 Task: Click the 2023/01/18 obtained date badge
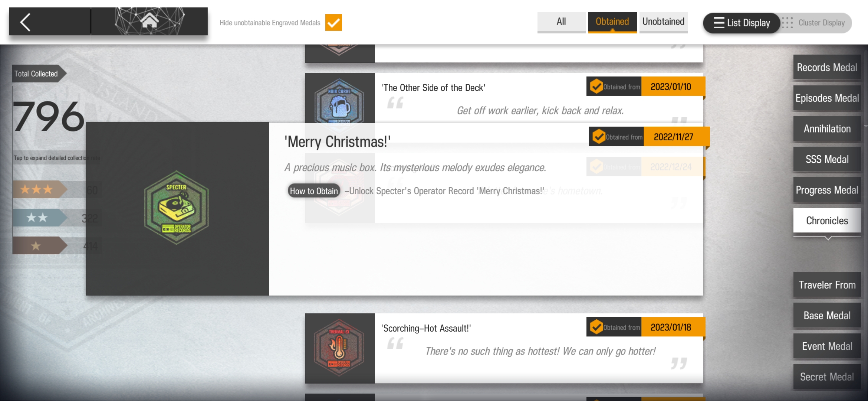pyautogui.click(x=673, y=327)
